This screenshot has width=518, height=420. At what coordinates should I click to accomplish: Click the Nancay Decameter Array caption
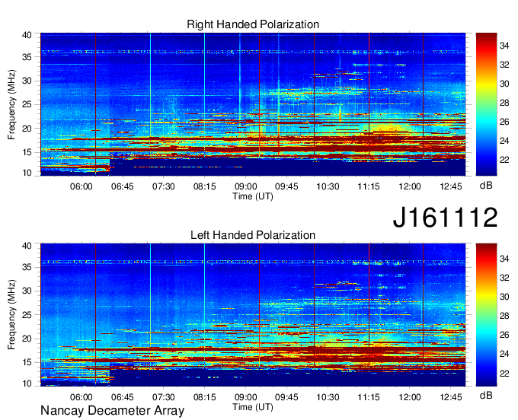pos(112,411)
